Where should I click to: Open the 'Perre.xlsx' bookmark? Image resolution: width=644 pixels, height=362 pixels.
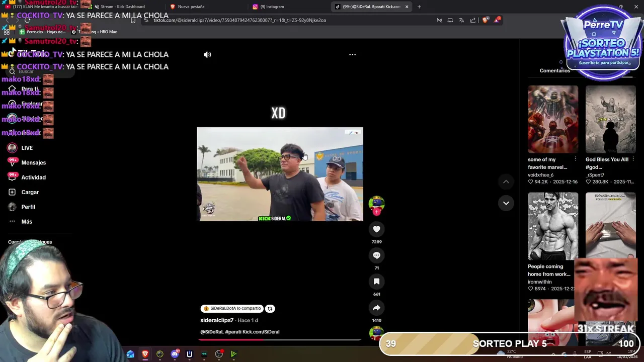[x=43, y=32]
